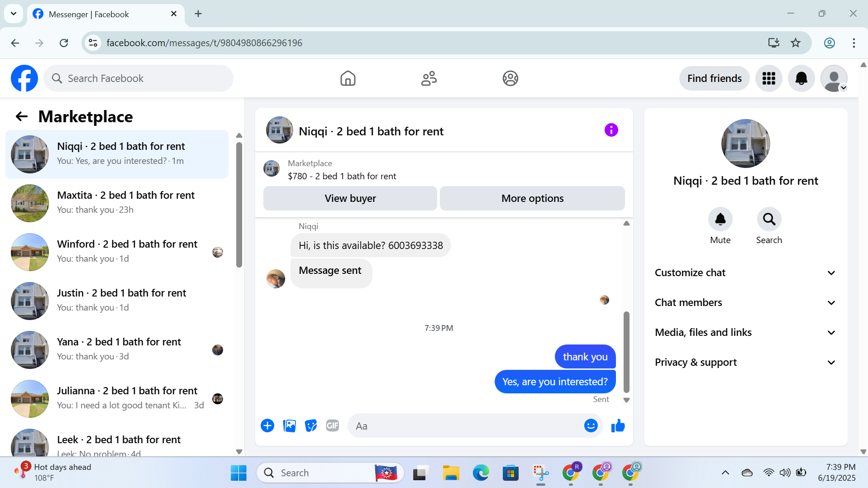
Task: Install app icon in address bar
Action: [773, 43]
